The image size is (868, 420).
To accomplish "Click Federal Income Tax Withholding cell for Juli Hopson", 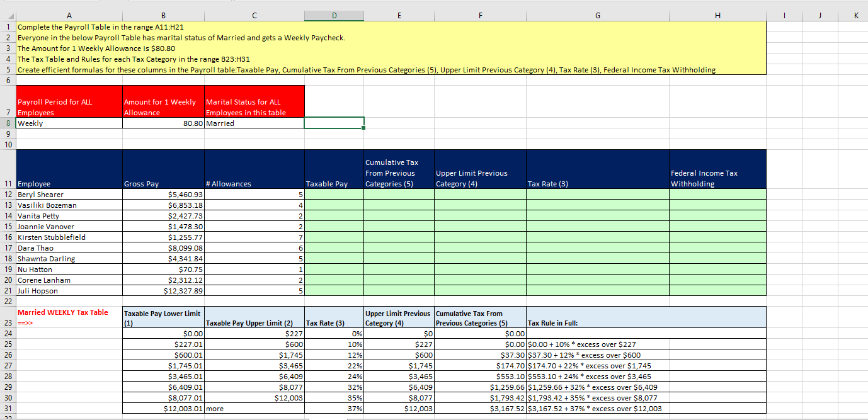I will pos(717,291).
